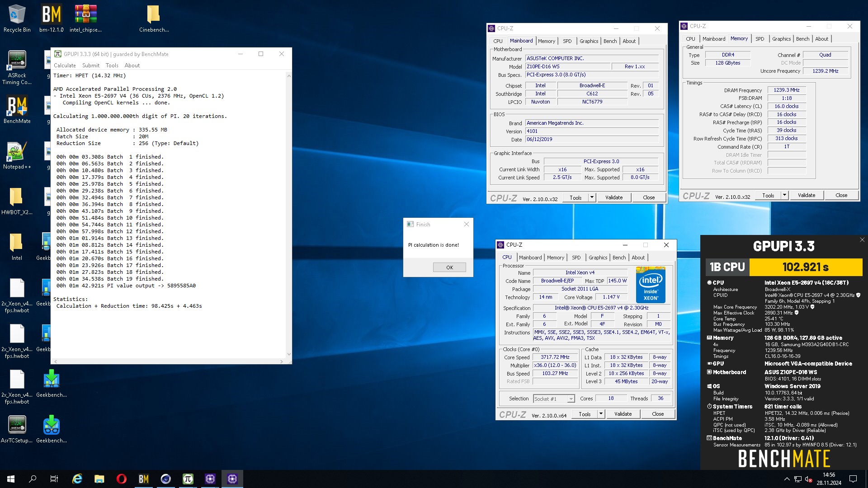Click Tools button in bottom CPU-Z window

click(585, 414)
